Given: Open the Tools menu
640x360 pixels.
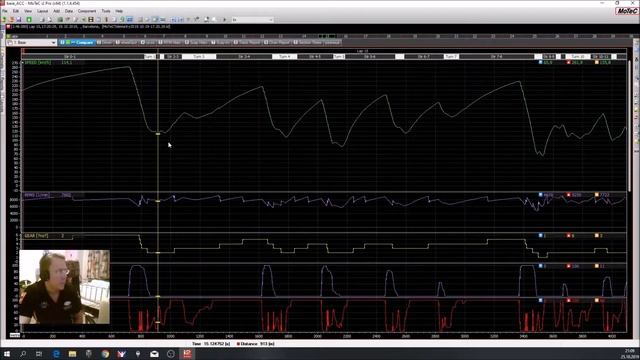Looking at the screenshot, I should (106, 11).
